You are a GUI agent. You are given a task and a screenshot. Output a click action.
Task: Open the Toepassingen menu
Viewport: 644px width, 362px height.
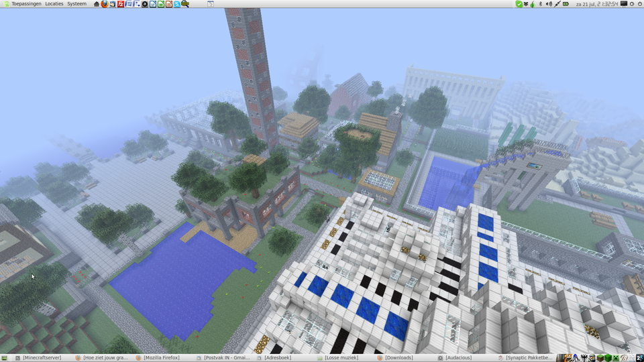26,4
